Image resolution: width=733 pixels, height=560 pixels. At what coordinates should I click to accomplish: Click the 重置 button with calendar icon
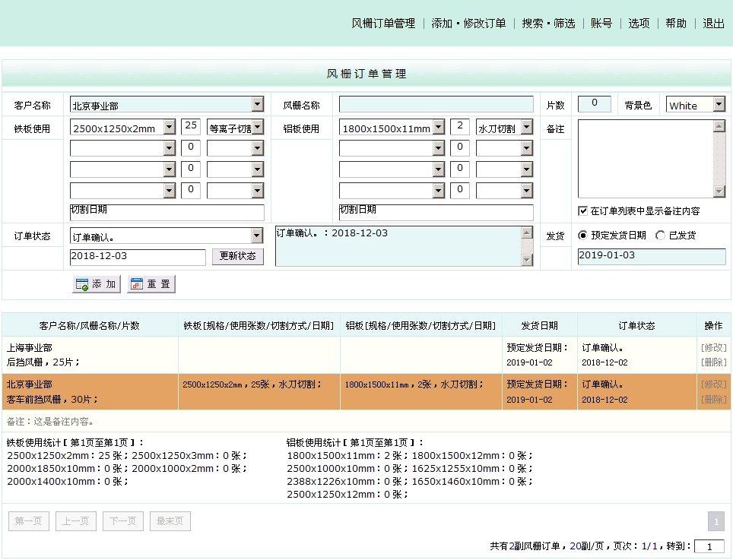click(x=151, y=284)
